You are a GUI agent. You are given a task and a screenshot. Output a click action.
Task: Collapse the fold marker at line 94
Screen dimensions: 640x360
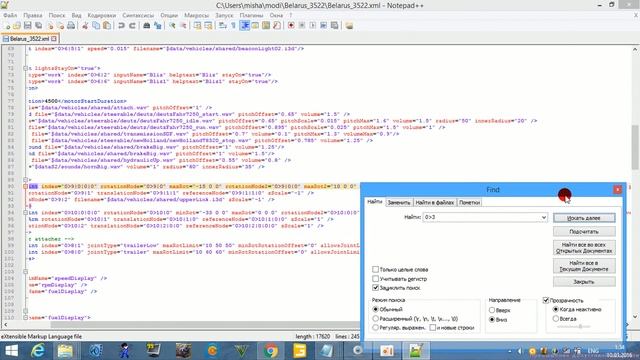pyautogui.click(x=25, y=213)
